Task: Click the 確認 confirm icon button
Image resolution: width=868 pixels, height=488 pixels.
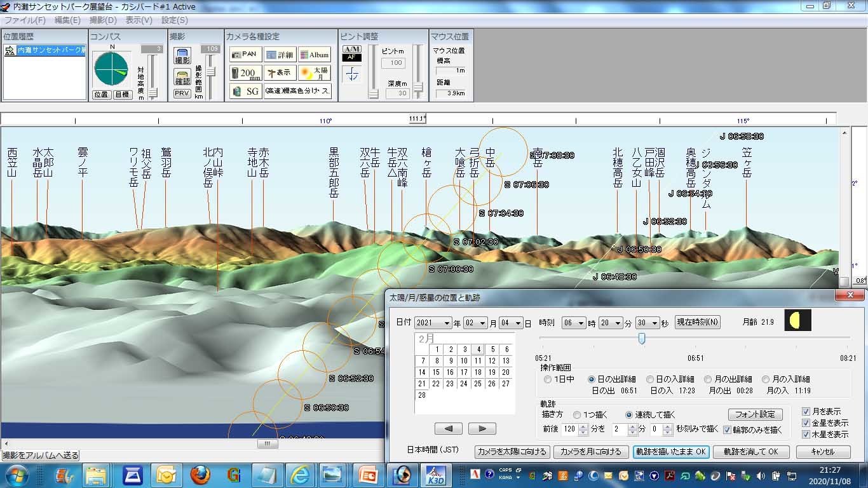Action: click(x=182, y=77)
